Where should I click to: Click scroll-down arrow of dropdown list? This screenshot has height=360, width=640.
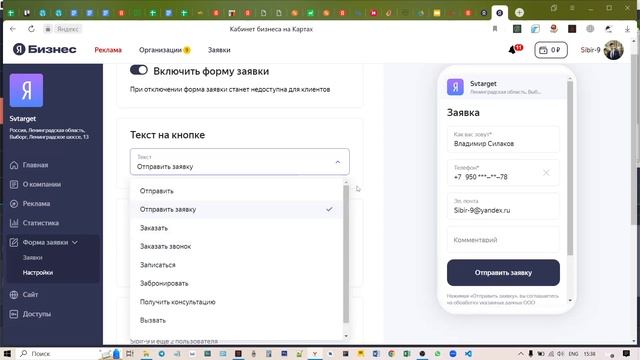tap(346, 336)
